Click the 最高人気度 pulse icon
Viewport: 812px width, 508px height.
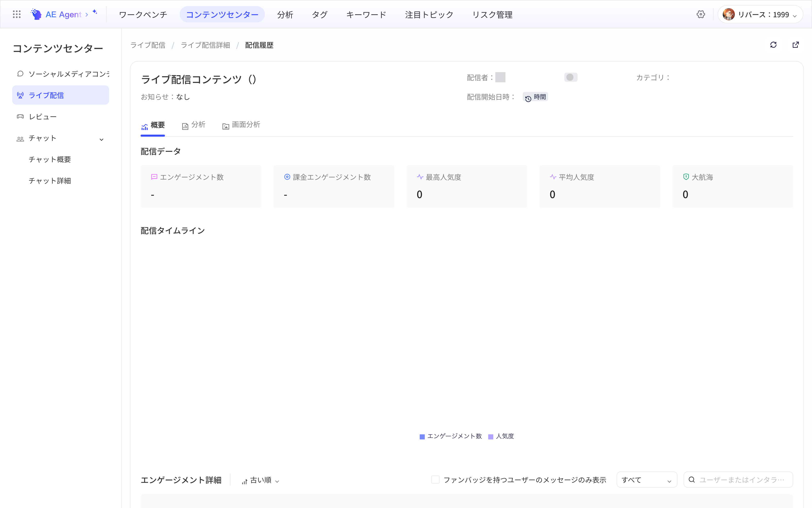(420, 177)
